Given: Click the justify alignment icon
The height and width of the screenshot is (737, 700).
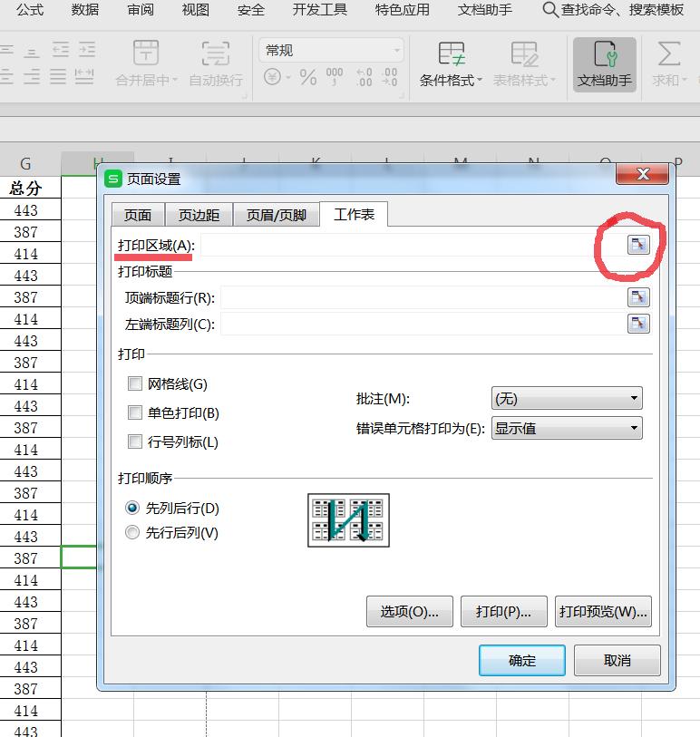Looking at the screenshot, I should pos(58,76).
